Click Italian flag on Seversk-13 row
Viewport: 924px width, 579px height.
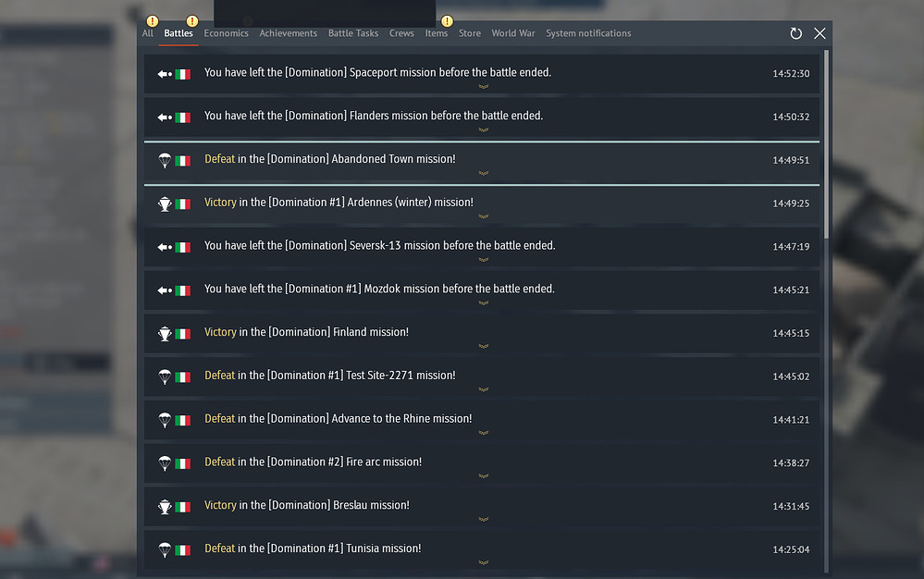(x=183, y=247)
